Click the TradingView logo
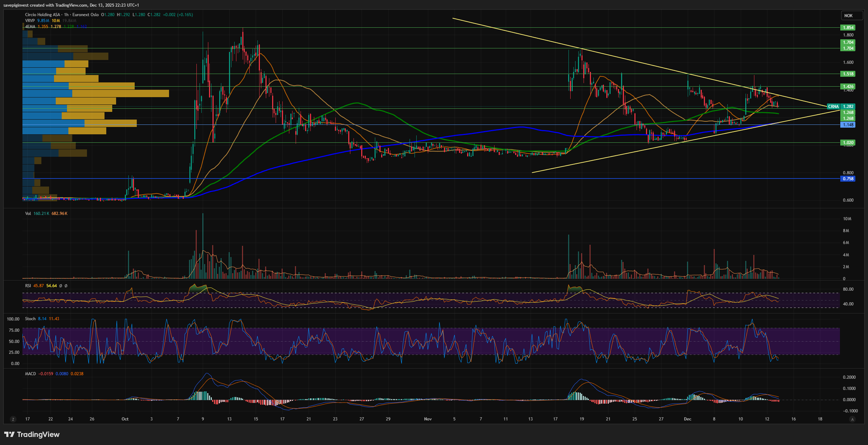Screen dimensions: 868x445 click(x=32, y=434)
